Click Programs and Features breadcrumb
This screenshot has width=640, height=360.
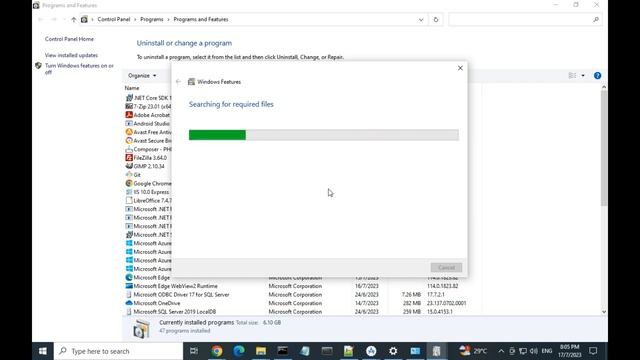pyautogui.click(x=201, y=19)
